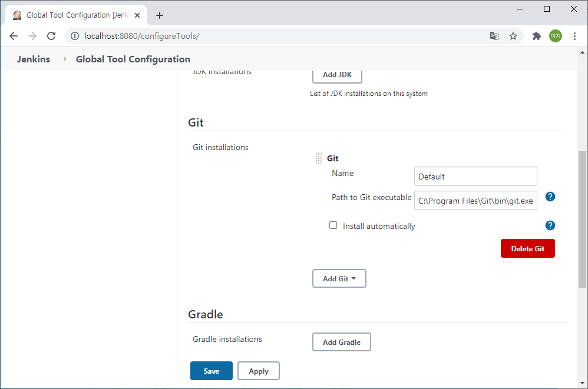The width and height of the screenshot is (588, 389).
Task: Click the browser address bar URL
Action: [x=142, y=36]
